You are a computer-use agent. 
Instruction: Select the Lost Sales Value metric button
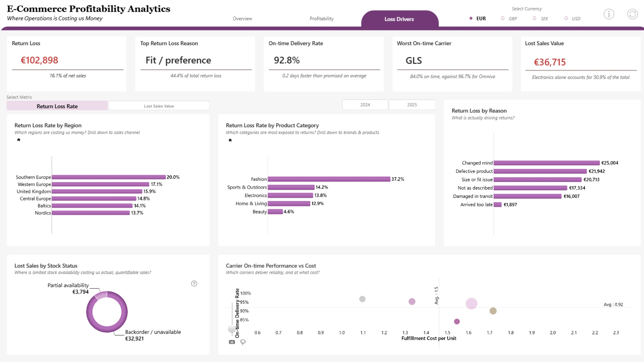click(x=159, y=106)
